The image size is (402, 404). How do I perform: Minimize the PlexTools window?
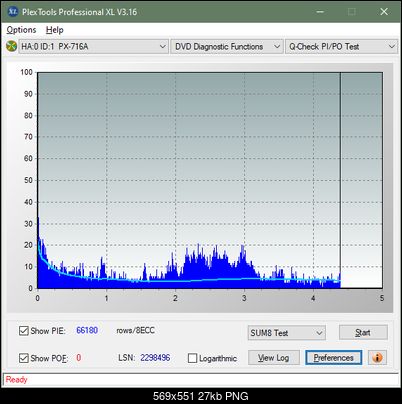tap(320, 12)
